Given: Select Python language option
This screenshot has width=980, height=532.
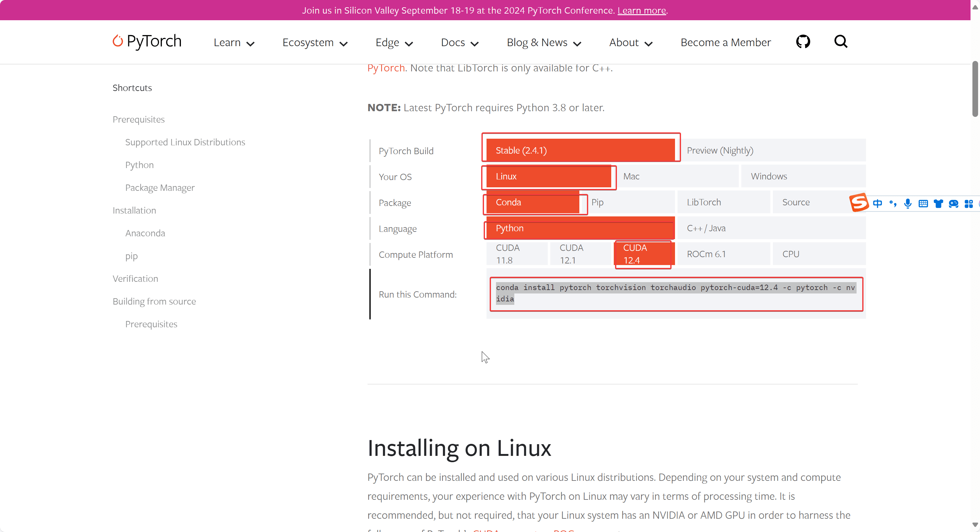Looking at the screenshot, I should pyautogui.click(x=581, y=228).
